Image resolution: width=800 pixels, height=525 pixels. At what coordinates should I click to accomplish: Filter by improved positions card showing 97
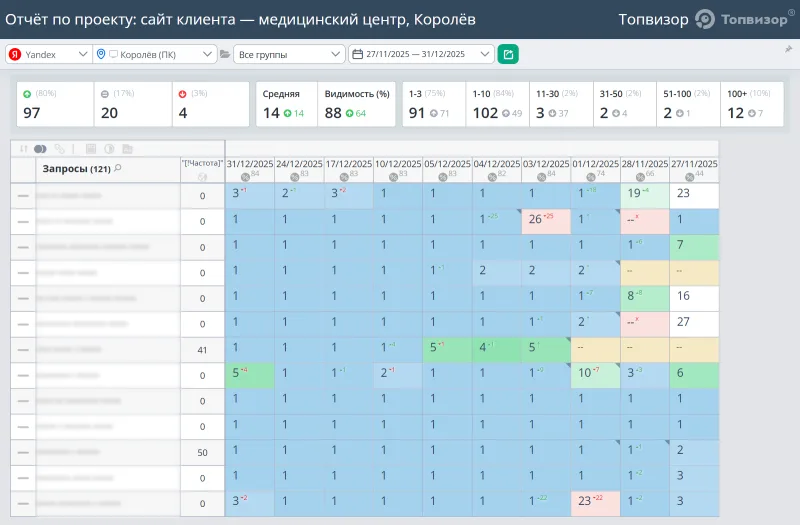pyautogui.click(x=55, y=104)
